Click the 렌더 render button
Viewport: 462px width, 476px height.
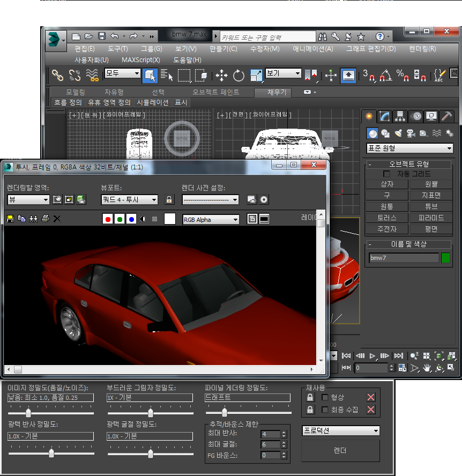click(340, 450)
